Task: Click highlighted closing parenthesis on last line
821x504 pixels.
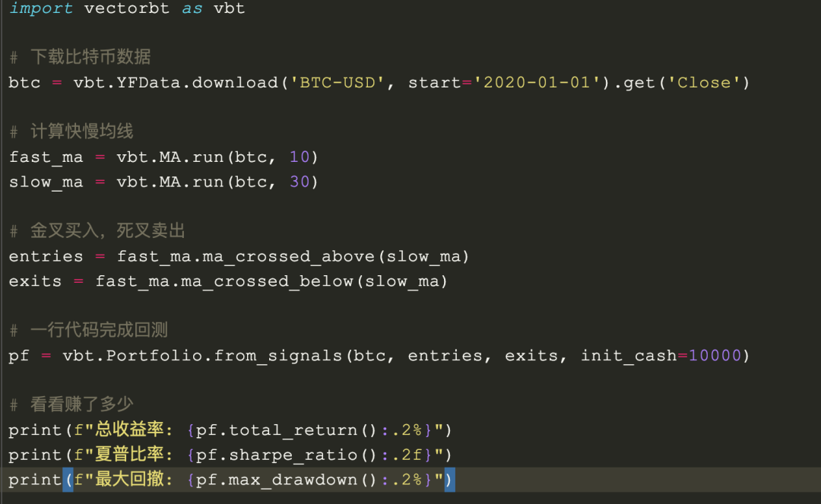Action: coord(450,480)
